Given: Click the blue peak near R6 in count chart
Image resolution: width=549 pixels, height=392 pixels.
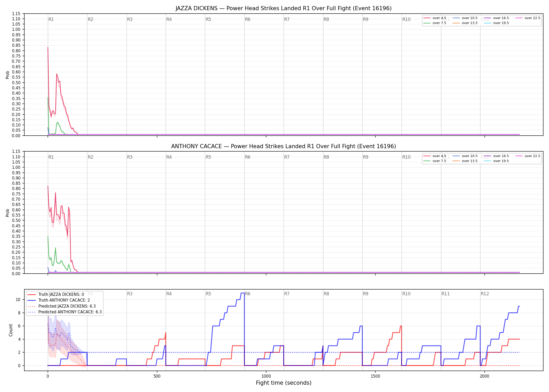Looking at the screenshot, I should click(x=243, y=293).
